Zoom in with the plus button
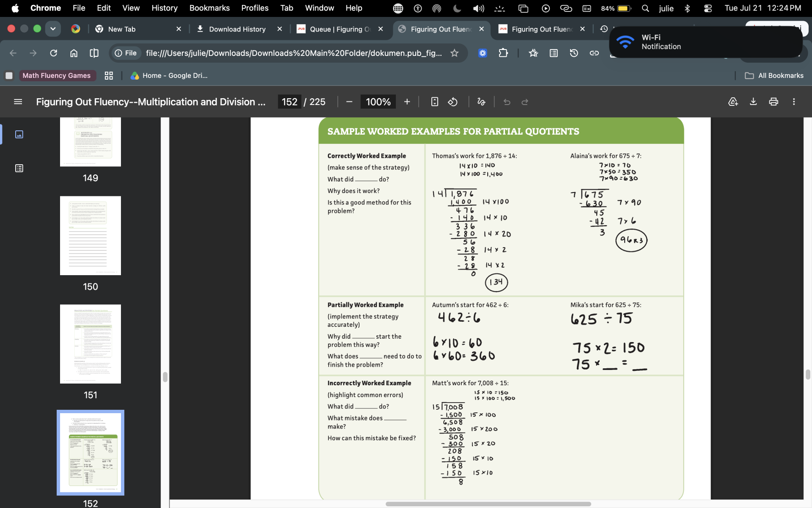812x508 pixels. 407,102
